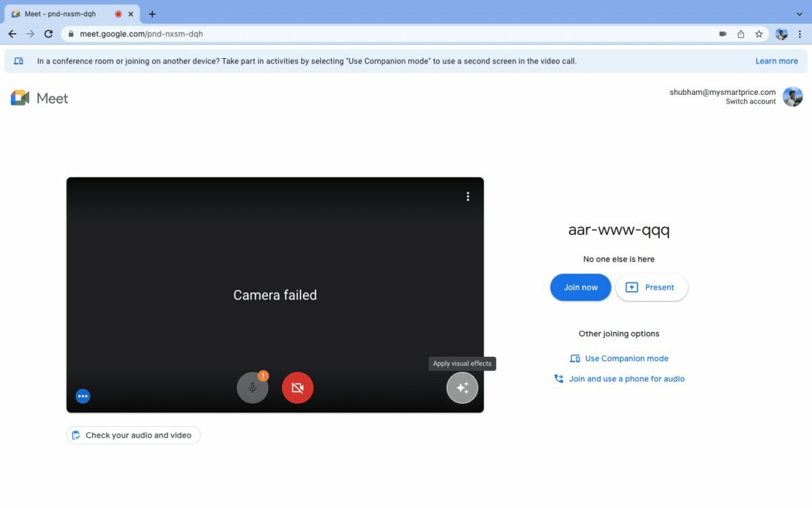Open the video preview three-dot menu
The height and width of the screenshot is (508, 812).
[468, 196]
